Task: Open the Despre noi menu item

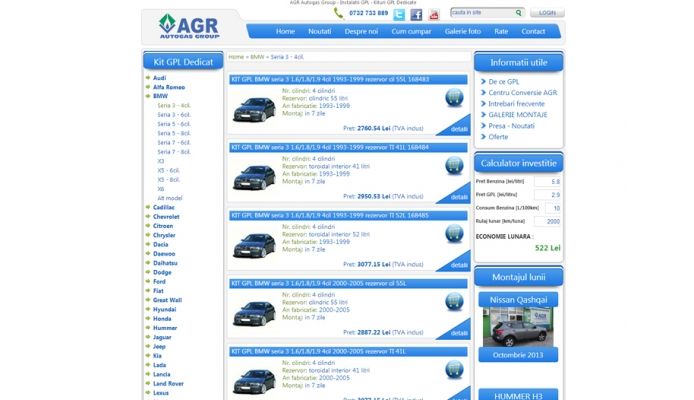Action: point(361,31)
